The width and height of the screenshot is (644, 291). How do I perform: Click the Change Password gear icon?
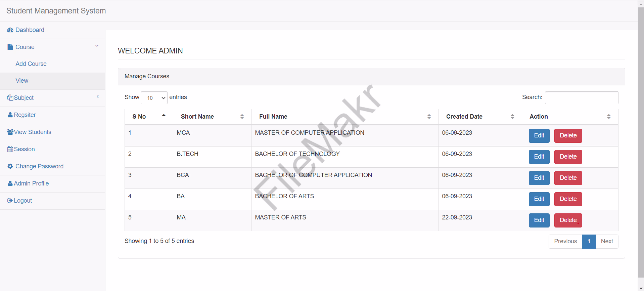tap(10, 166)
